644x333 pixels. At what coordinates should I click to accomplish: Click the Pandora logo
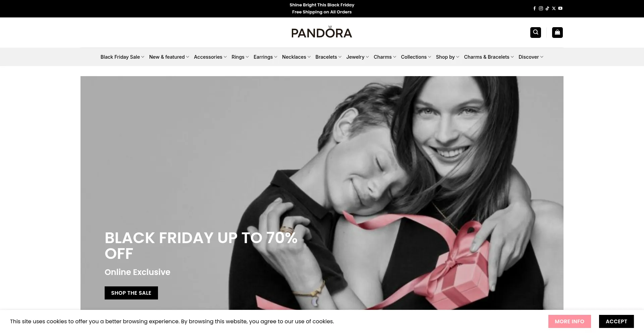pos(322,32)
